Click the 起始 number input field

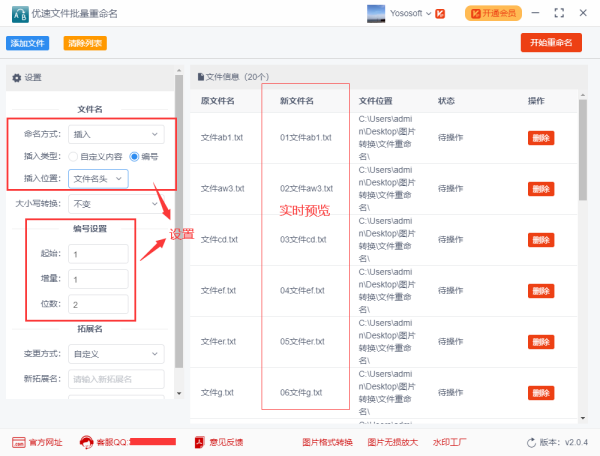(x=98, y=254)
